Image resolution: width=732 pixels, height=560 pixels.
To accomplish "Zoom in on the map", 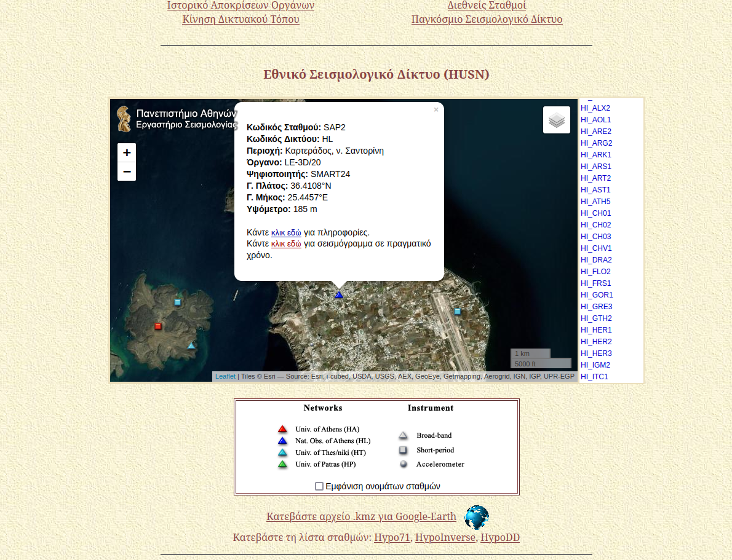I will pos(127,152).
